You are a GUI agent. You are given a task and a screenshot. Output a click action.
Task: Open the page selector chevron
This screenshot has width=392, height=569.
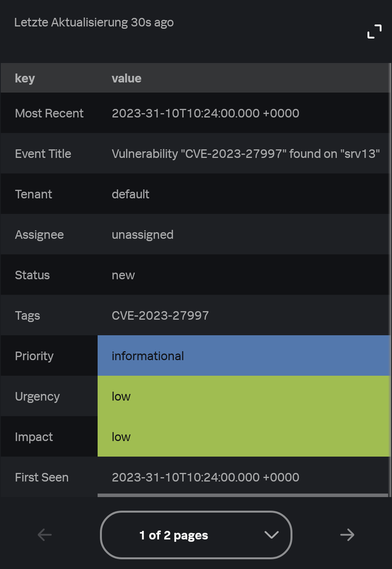point(271,535)
